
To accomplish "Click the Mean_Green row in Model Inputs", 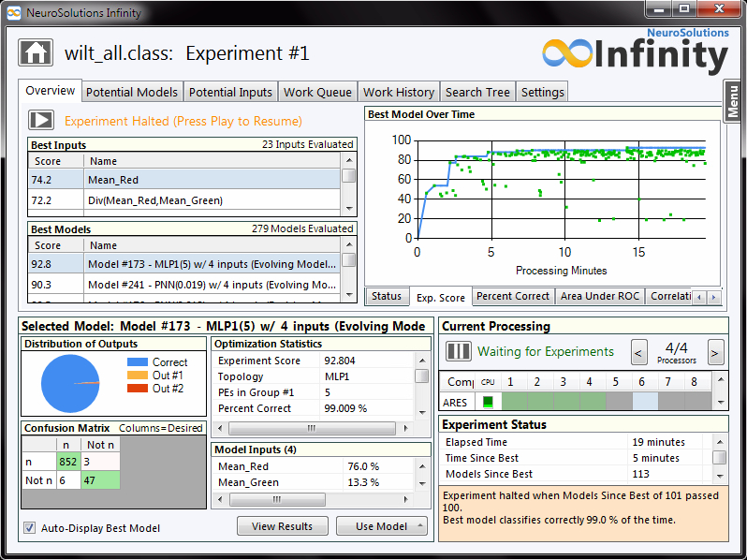I will coord(315,482).
